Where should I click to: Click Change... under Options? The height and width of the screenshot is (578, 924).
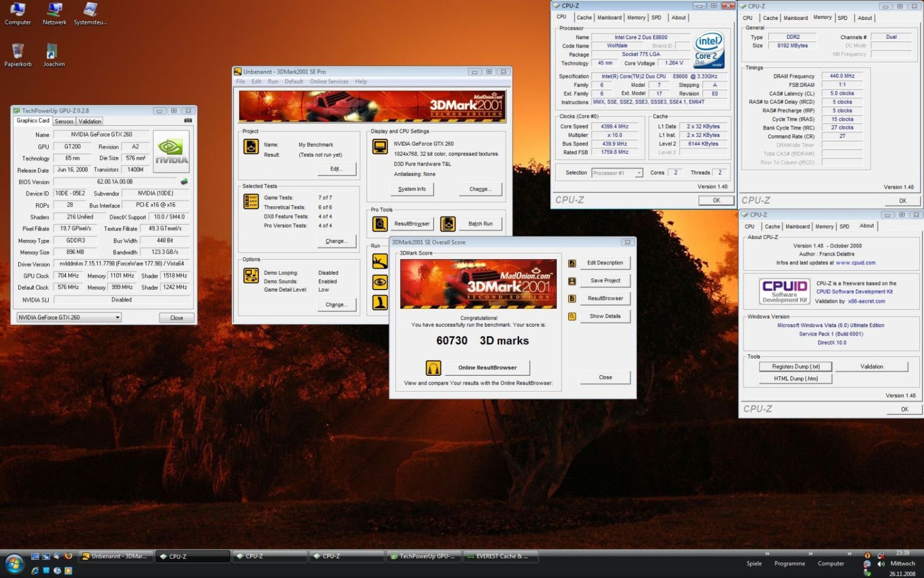coord(337,305)
